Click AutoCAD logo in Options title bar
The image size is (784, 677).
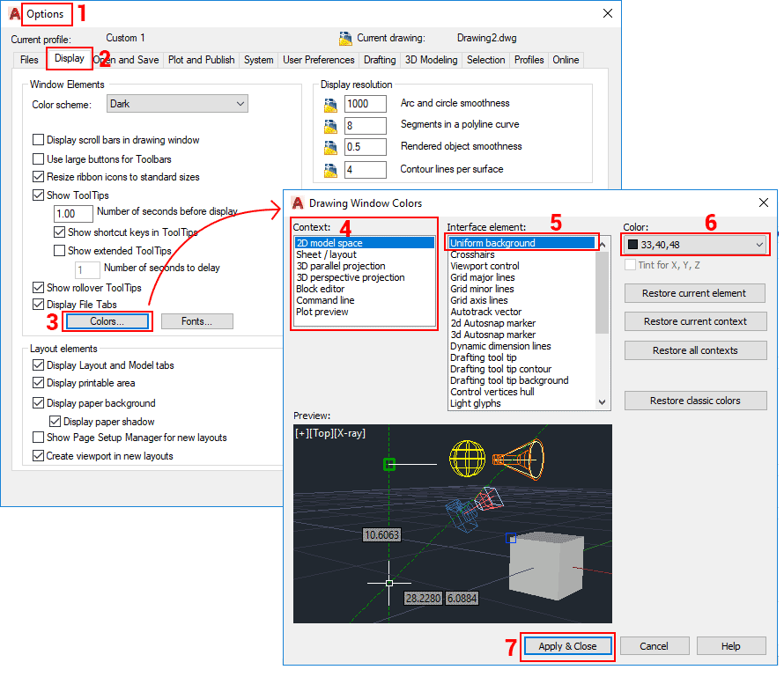15,14
